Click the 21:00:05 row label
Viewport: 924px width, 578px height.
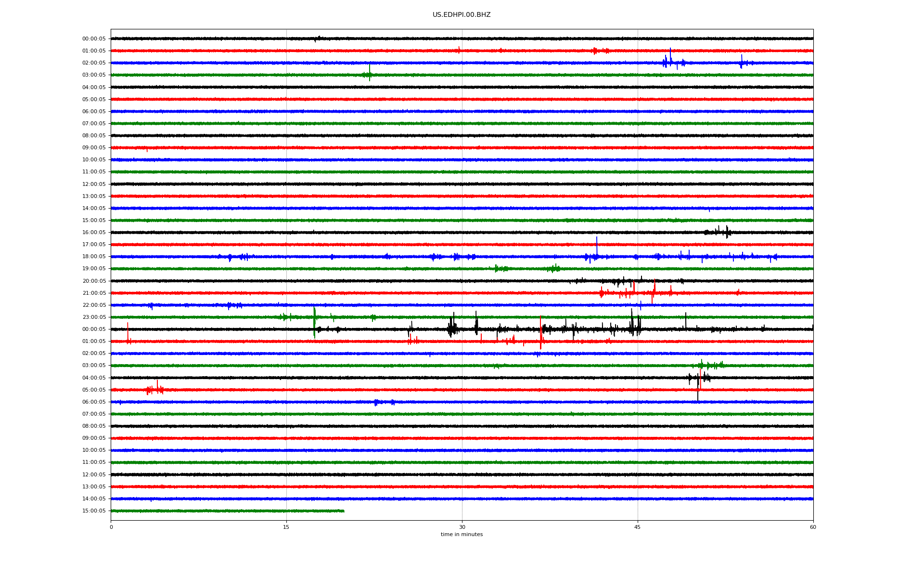click(94, 293)
